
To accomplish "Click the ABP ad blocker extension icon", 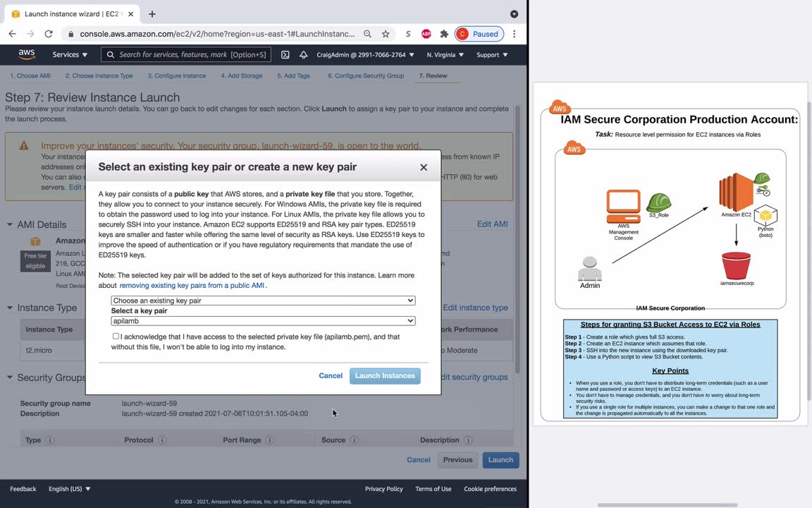I will [x=426, y=34].
